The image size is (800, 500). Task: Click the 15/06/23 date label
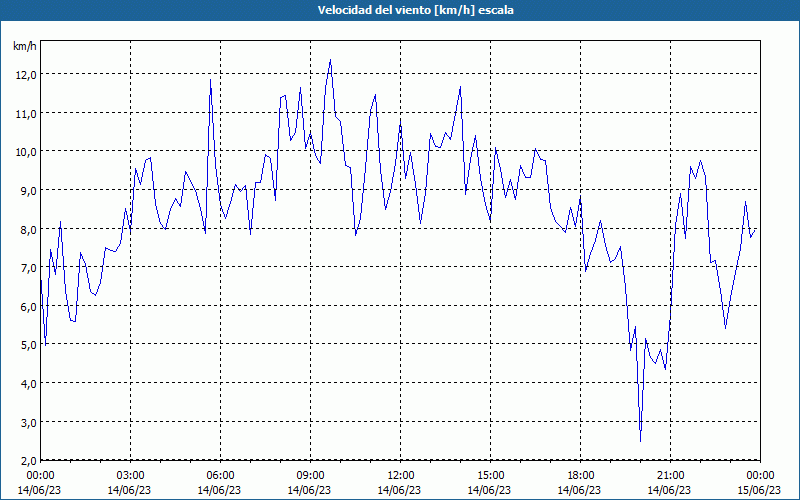tap(759, 490)
